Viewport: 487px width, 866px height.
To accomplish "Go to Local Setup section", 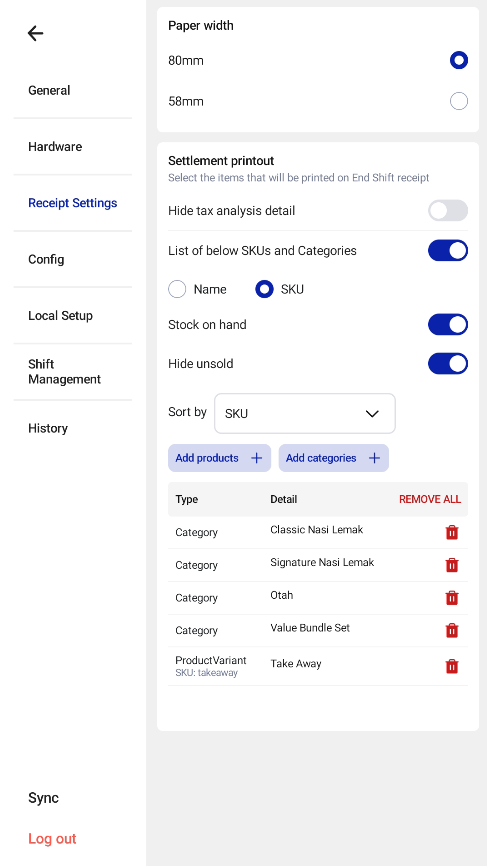I will coord(61,316).
